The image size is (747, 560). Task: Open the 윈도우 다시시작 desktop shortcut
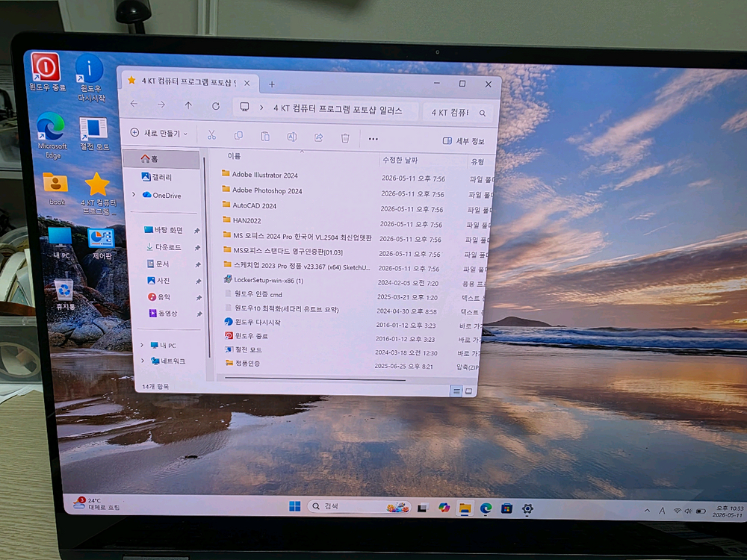pyautogui.click(x=90, y=78)
